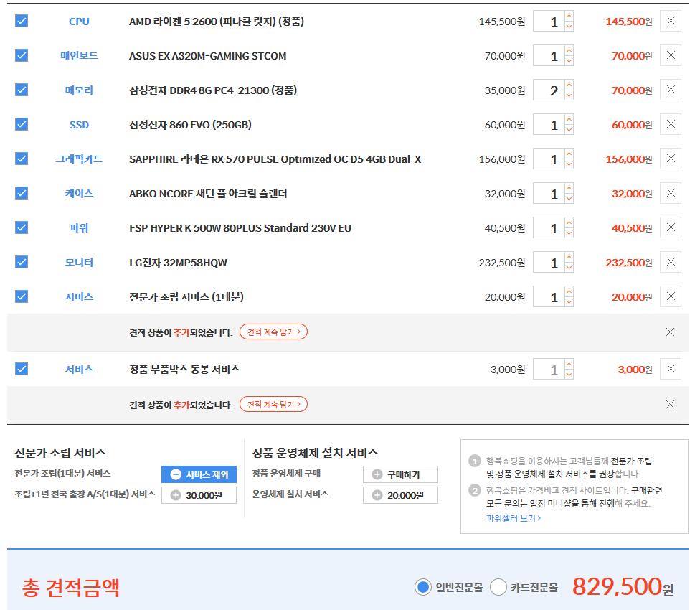The width and height of the screenshot is (700, 610).
Task: Open the 모니터 category link
Action: click(79, 263)
